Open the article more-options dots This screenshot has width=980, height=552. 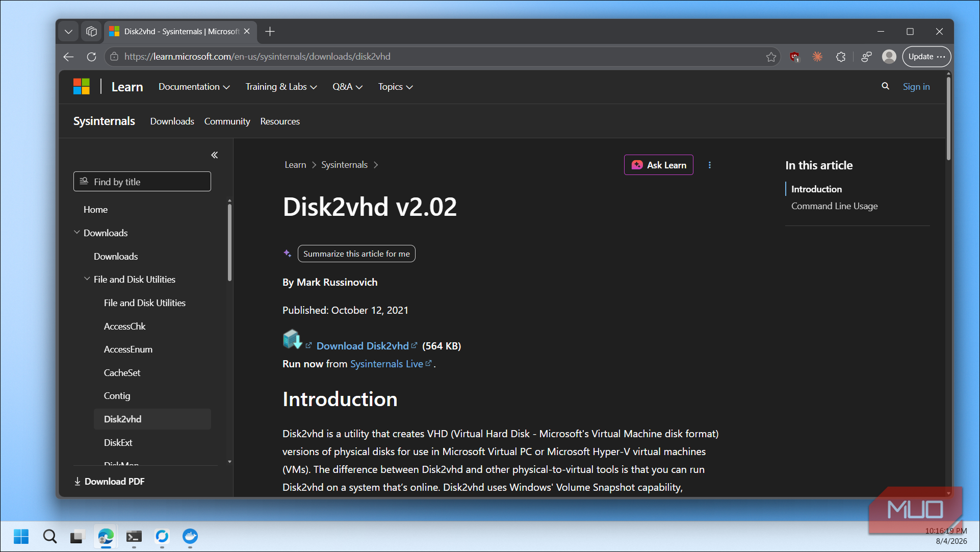(x=709, y=165)
